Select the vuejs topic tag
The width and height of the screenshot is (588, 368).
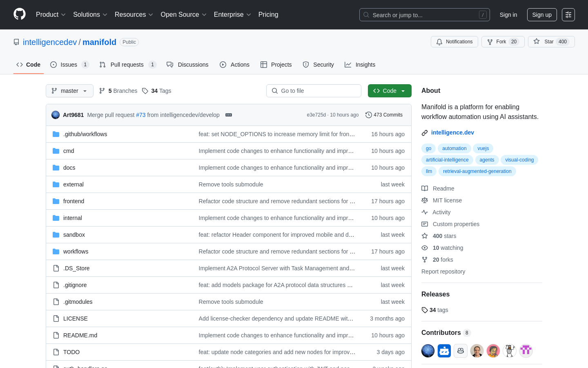483,148
